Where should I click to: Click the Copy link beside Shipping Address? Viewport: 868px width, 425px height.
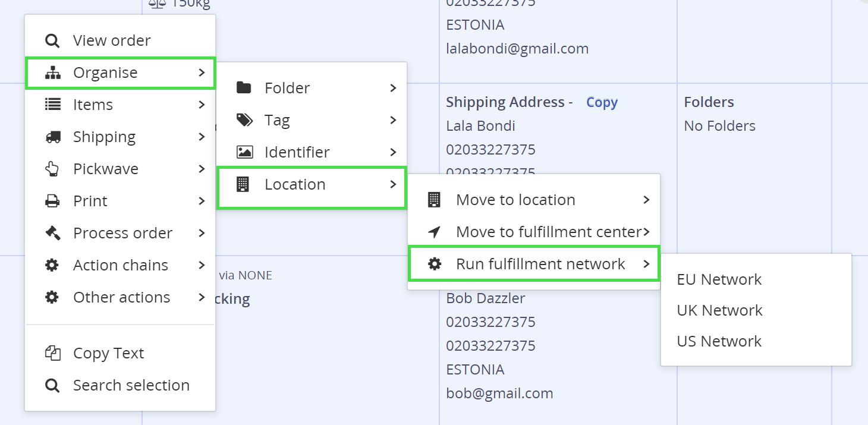coord(602,102)
